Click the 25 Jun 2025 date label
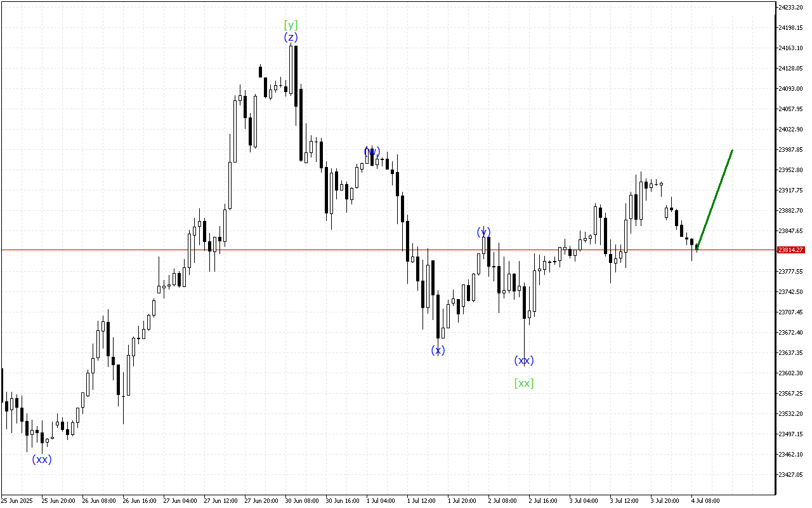812x508 pixels. point(16,501)
